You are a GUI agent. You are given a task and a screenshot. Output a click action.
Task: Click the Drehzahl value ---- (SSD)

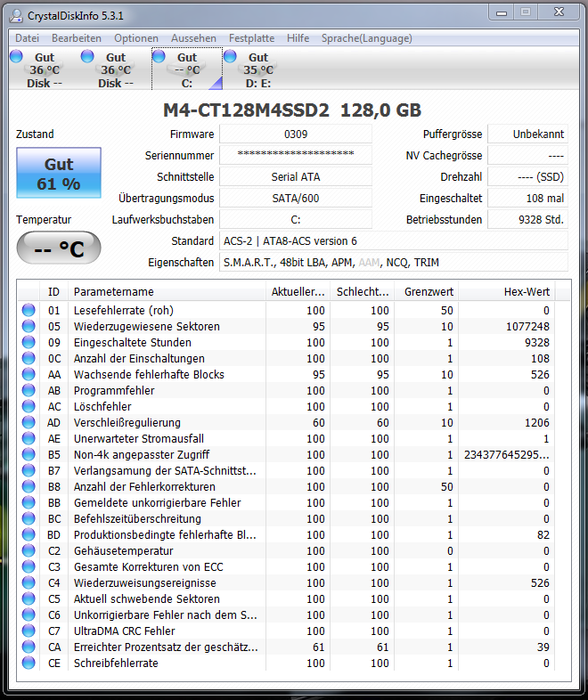coord(527,177)
